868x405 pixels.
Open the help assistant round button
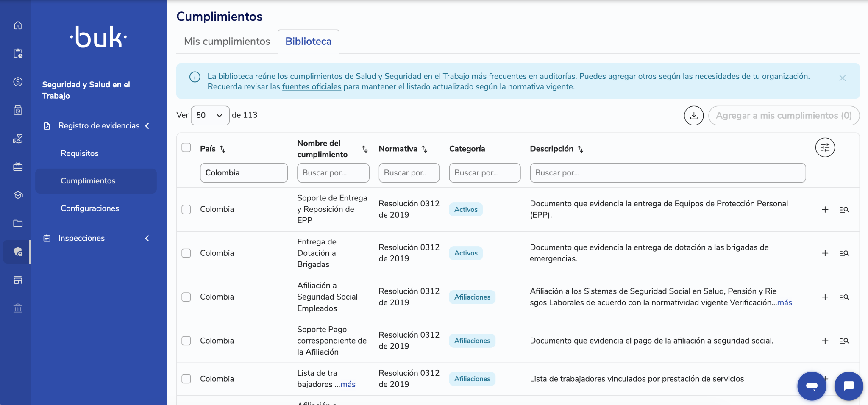point(812,386)
